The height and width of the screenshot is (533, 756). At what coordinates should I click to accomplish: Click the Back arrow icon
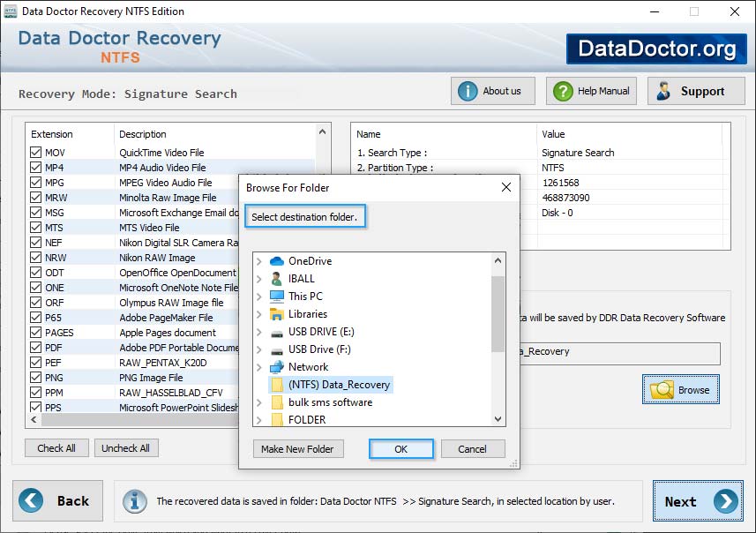(31, 500)
